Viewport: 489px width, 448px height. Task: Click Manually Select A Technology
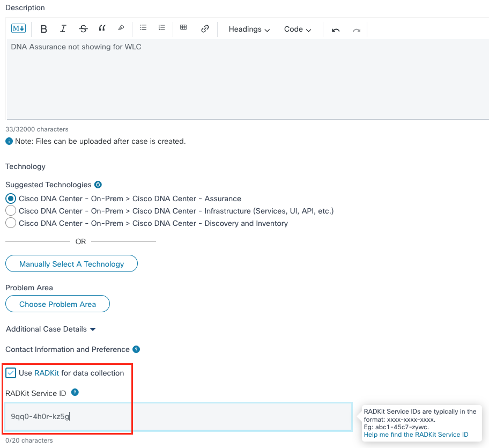coord(71,263)
